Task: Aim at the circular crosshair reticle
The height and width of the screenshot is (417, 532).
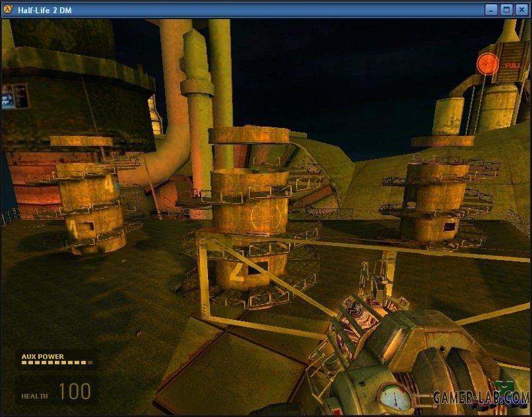Action: tap(265, 216)
